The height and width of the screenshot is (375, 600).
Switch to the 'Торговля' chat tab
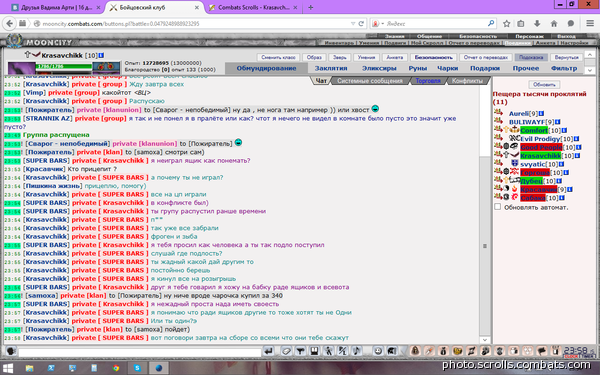coord(428,81)
